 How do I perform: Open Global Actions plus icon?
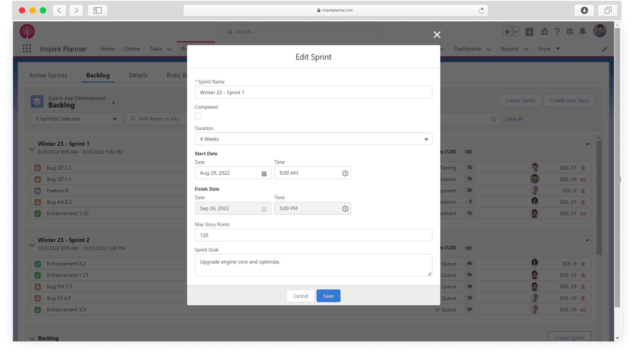[x=529, y=32]
